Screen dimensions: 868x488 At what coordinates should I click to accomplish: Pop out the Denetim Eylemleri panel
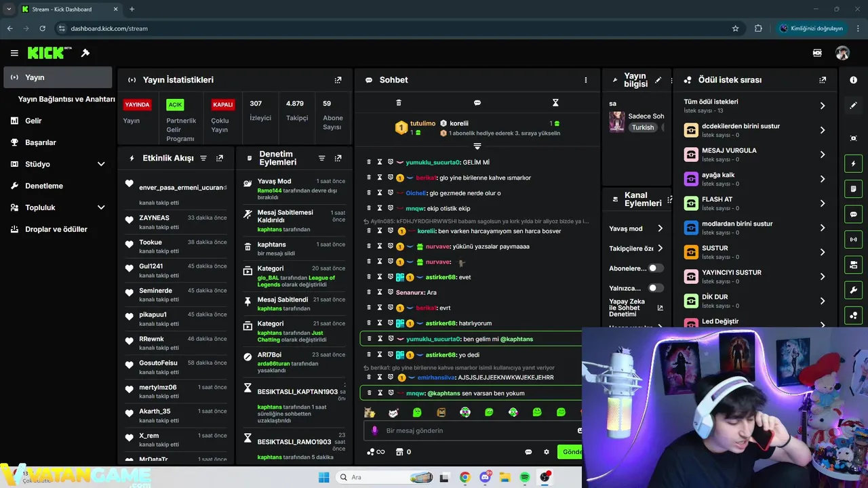pyautogui.click(x=338, y=158)
